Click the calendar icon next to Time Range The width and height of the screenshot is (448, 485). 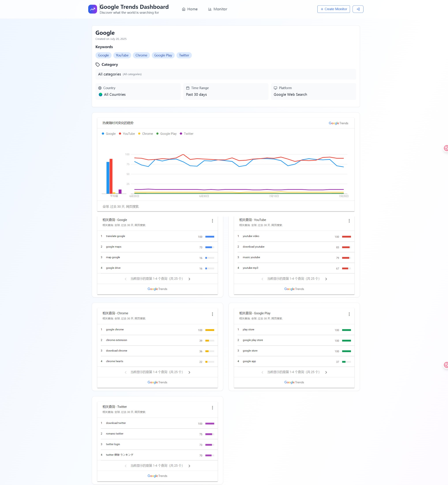click(x=188, y=88)
